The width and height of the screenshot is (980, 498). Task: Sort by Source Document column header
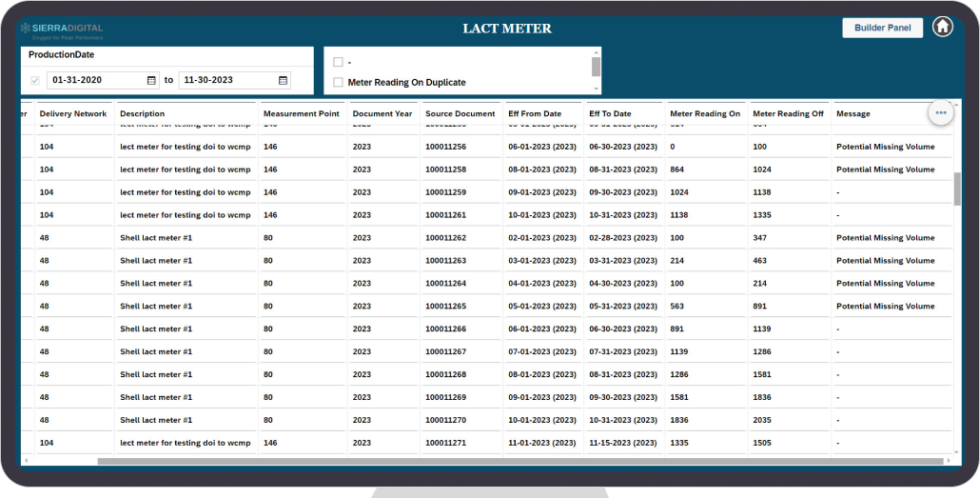pos(460,113)
